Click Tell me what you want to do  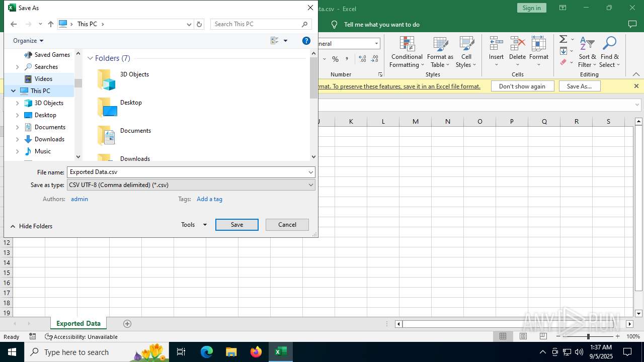point(382,24)
